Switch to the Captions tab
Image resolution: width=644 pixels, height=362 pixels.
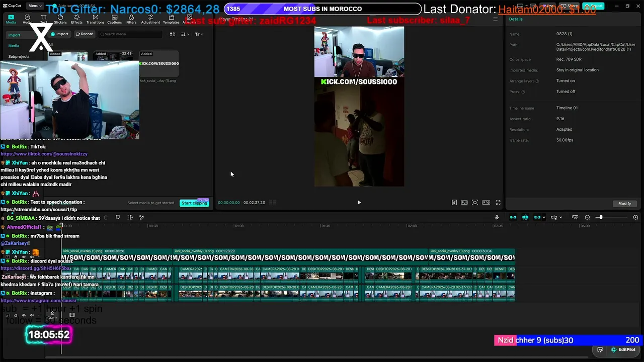click(114, 19)
